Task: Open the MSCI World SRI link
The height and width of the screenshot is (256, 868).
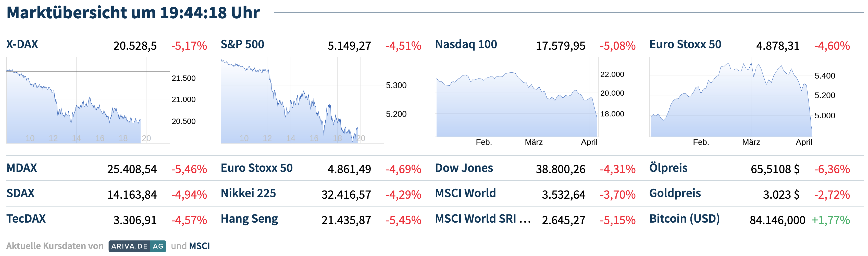Action: tap(482, 219)
